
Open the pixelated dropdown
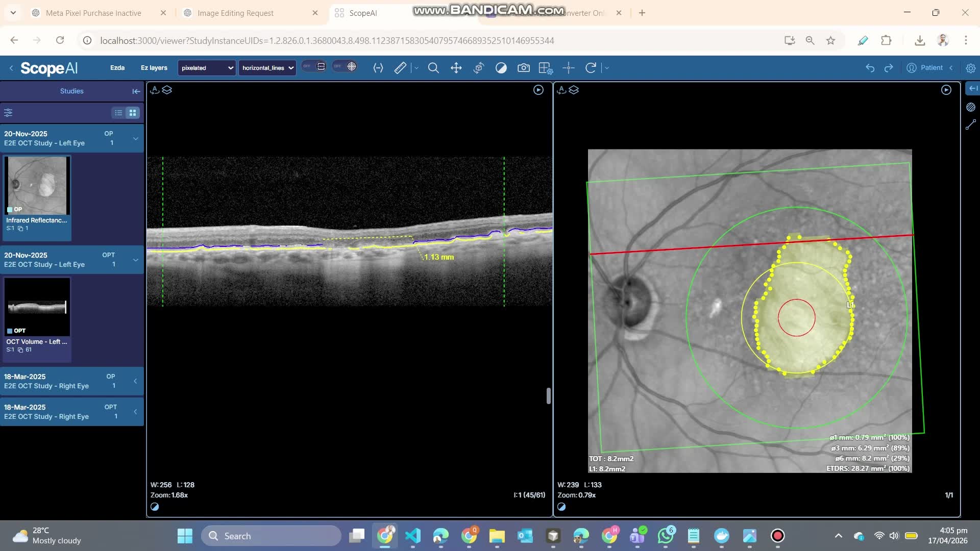tap(207, 68)
